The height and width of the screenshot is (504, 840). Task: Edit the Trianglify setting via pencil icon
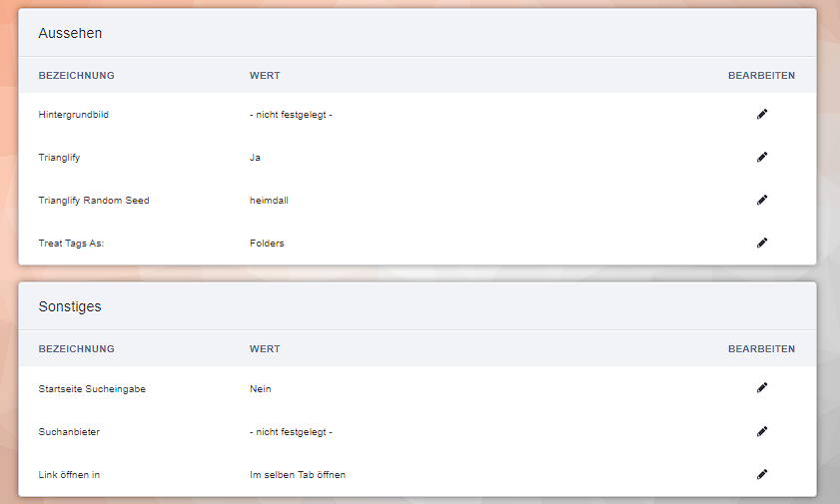pyautogui.click(x=762, y=158)
